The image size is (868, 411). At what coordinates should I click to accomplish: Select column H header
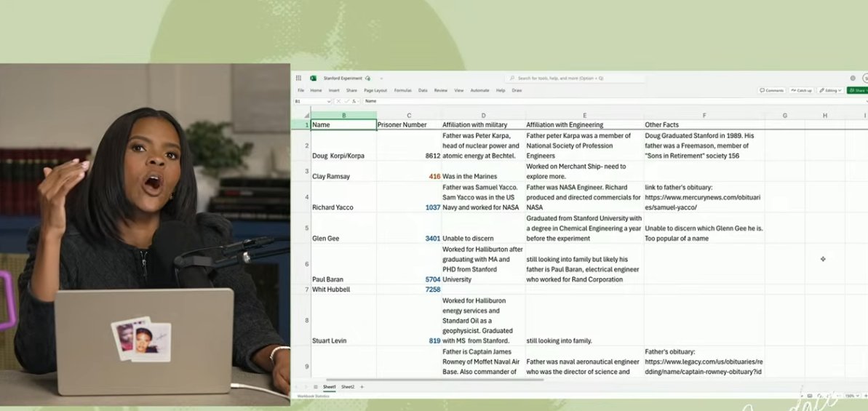[x=825, y=115]
